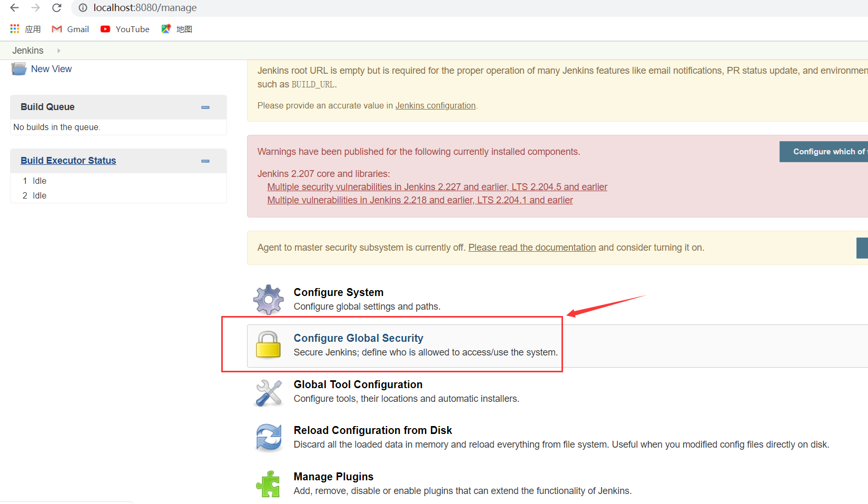
Task: Open the maps bookmark 地图
Action: 177,29
